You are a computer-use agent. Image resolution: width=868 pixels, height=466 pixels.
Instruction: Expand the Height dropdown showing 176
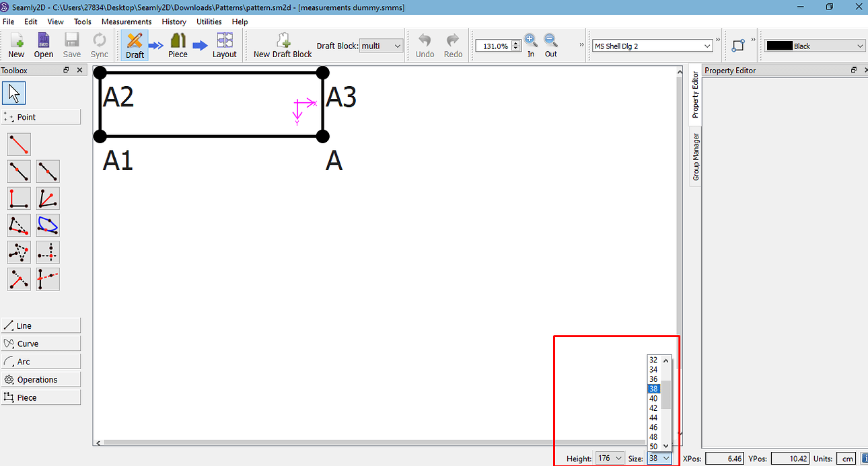[x=610, y=458]
